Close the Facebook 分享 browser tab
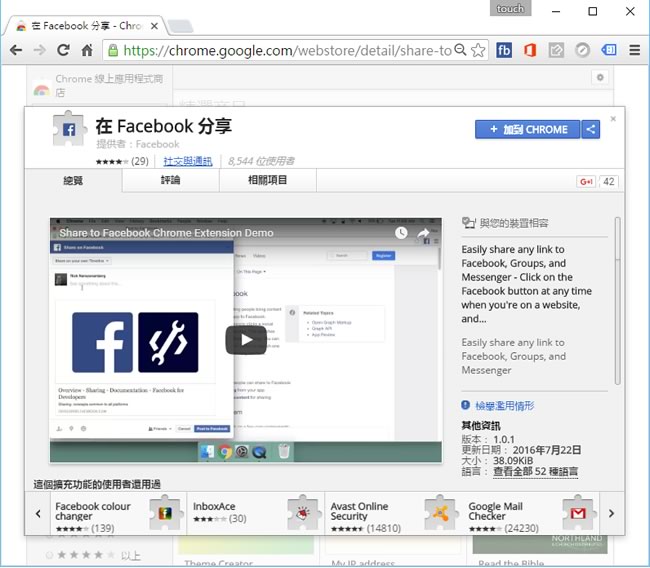 (154, 26)
